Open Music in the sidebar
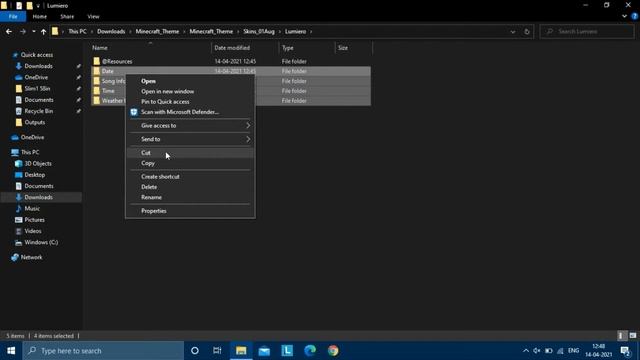 (x=32, y=209)
